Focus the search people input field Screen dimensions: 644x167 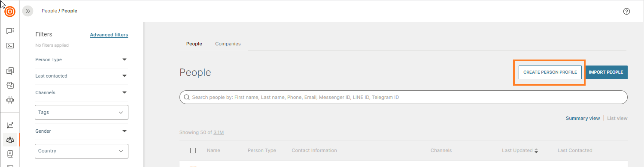(404, 97)
